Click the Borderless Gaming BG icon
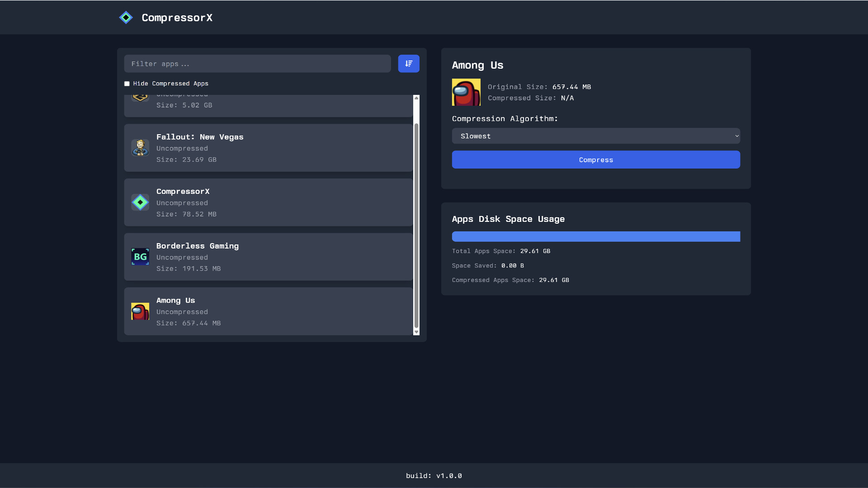The width and height of the screenshot is (868, 488). [140, 257]
